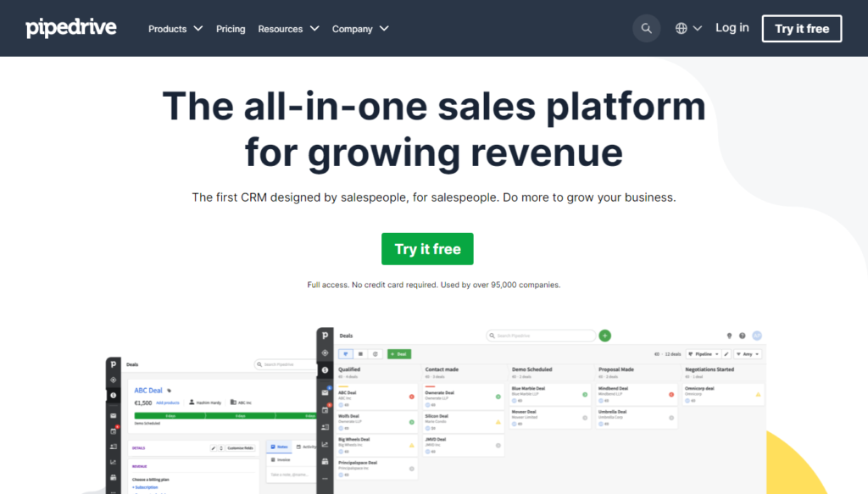Expand the Resources dropdown

[x=288, y=29]
